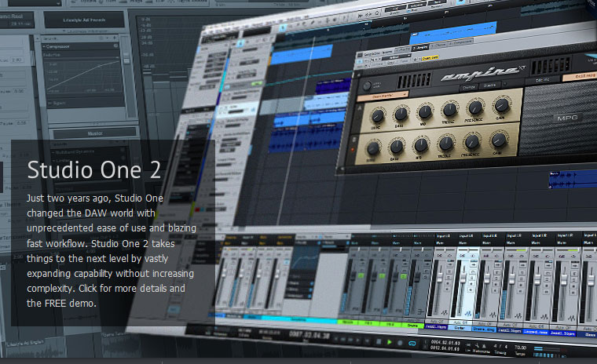Click the 4 / 4 time signature value
597x364 pixels.
[x=500, y=347]
